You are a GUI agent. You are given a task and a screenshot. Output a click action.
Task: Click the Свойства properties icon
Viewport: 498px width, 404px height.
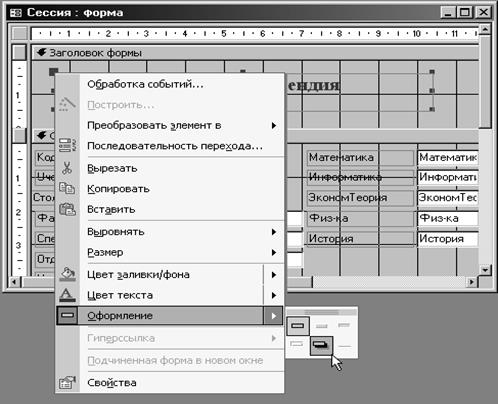(67, 383)
